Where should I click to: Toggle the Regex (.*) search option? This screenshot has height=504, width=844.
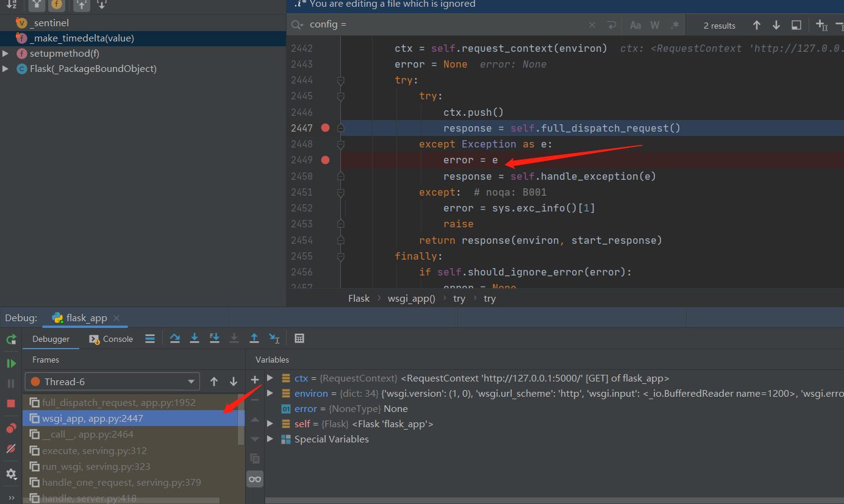(674, 25)
